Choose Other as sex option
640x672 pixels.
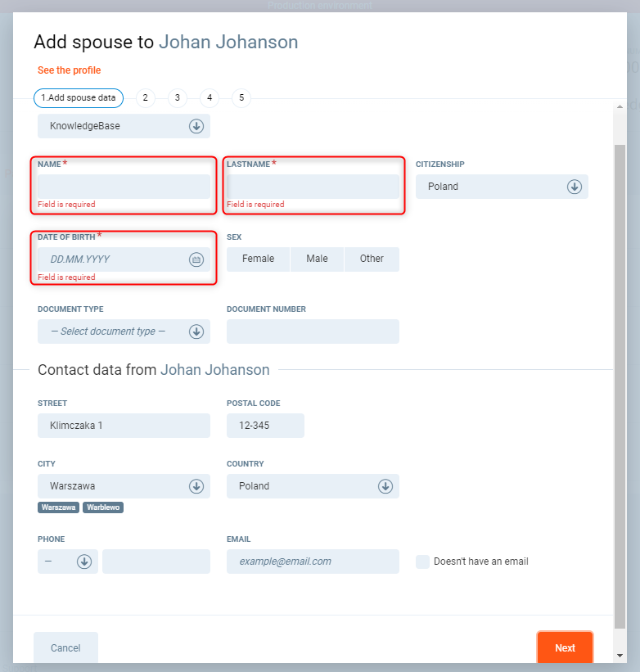pyautogui.click(x=372, y=259)
